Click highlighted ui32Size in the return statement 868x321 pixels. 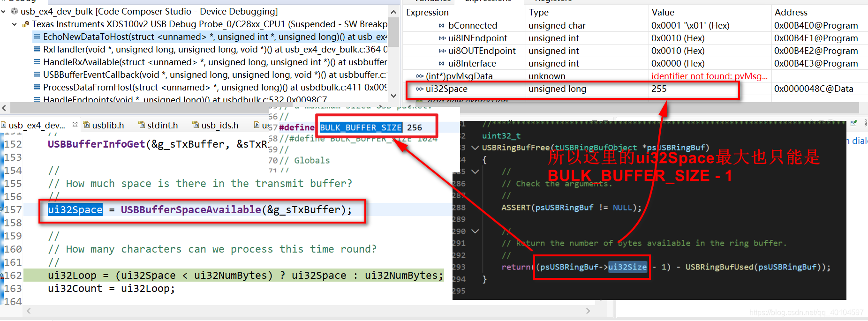point(627,267)
